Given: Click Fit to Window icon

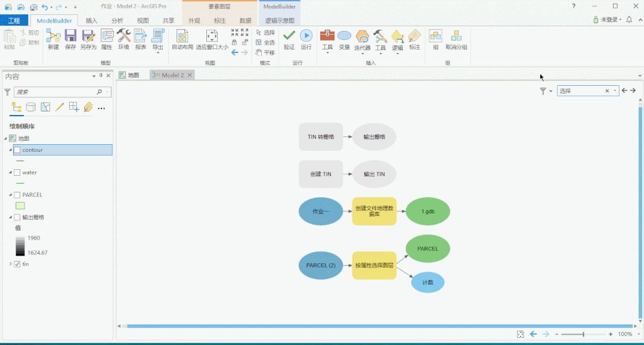Looking at the screenshot, I should pyautogui.click(x=212, y=36).
